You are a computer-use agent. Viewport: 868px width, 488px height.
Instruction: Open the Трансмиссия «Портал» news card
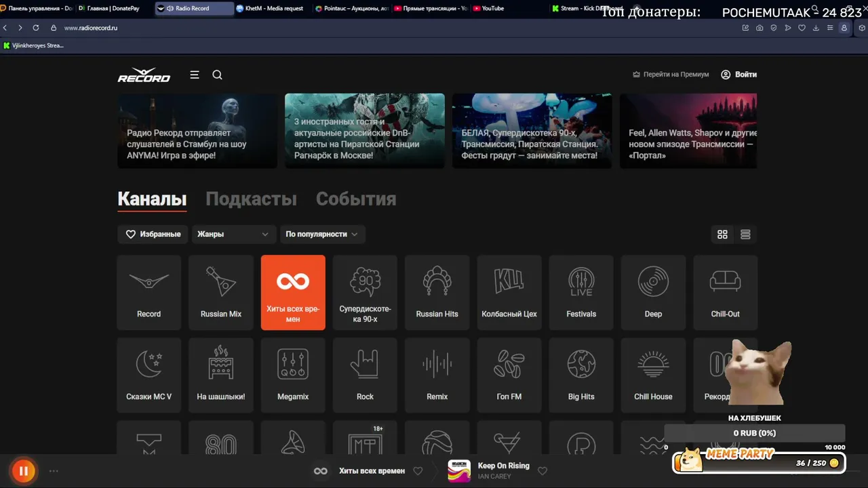688,131
